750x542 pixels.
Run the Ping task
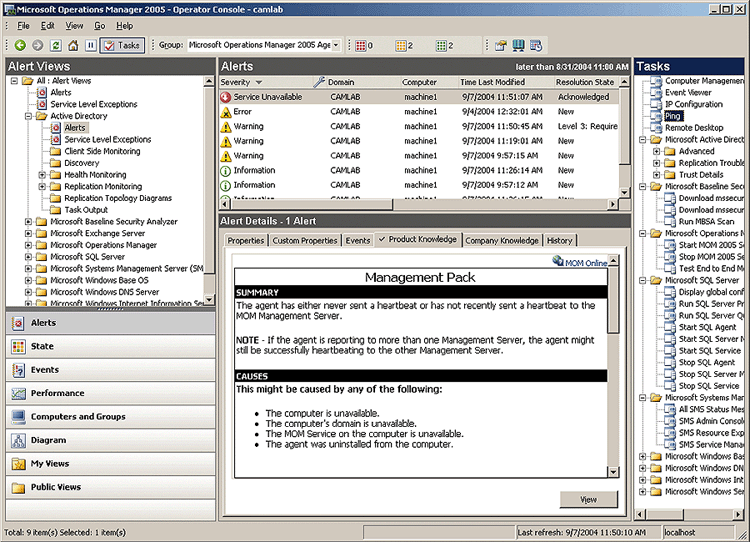pos(673,116)
